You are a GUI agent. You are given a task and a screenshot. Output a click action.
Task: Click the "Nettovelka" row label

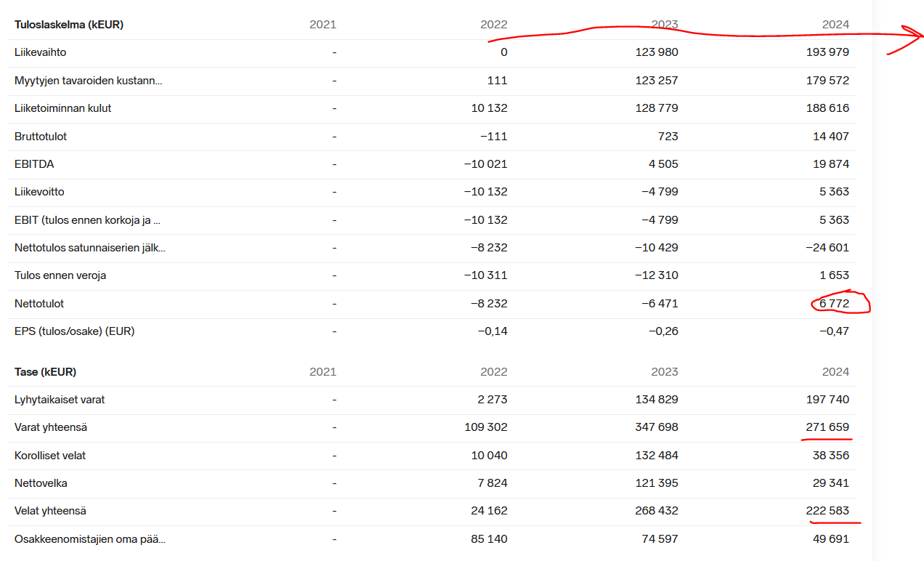click(x=41, y=483)
